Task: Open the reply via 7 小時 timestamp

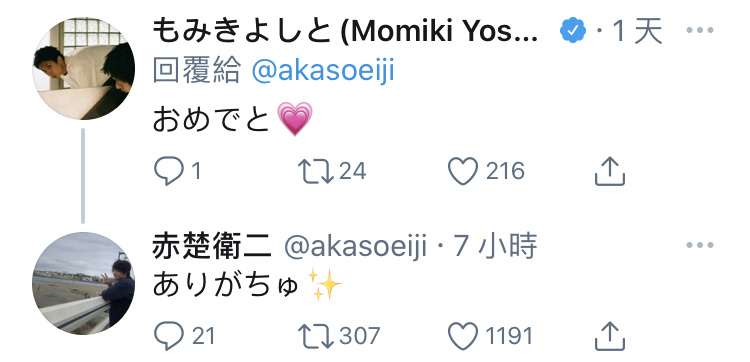Action: point(495,247)
